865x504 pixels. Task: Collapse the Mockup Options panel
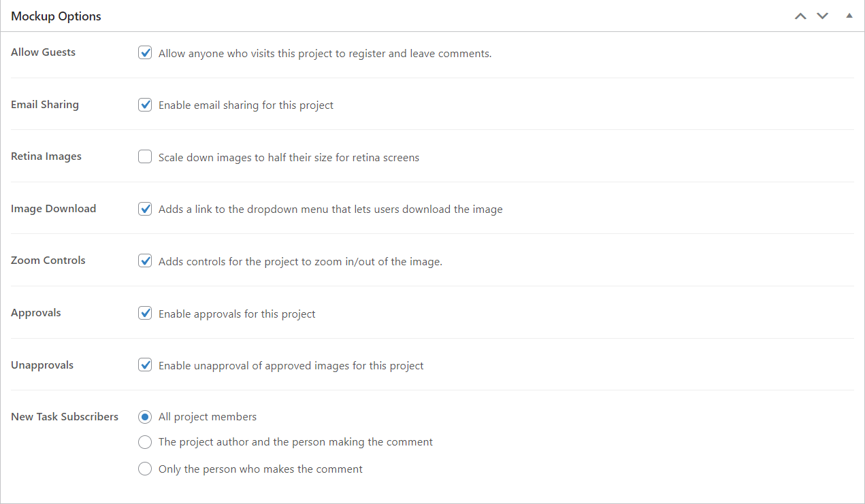coord(849,16)
